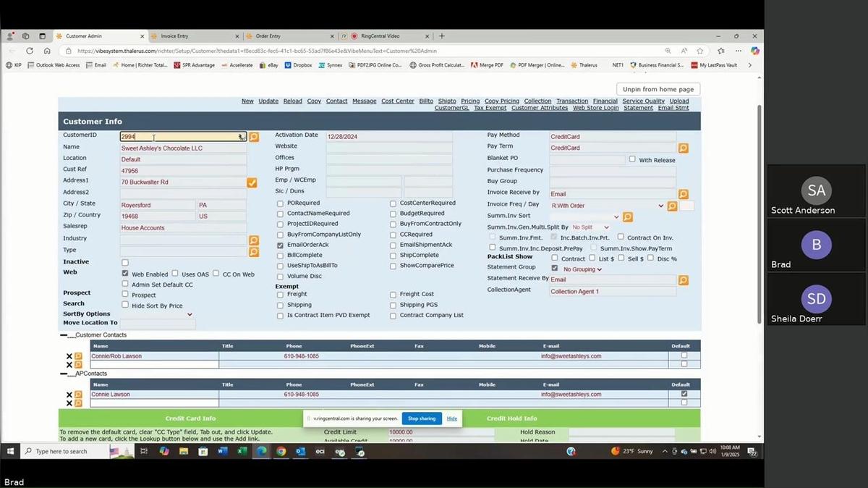
Task: Click the Update link in the top menu
Action: point(268,101)
